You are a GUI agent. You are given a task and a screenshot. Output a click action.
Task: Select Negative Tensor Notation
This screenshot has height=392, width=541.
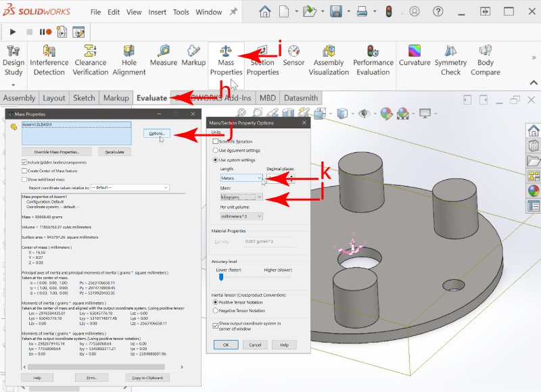[x=216, y=311]
